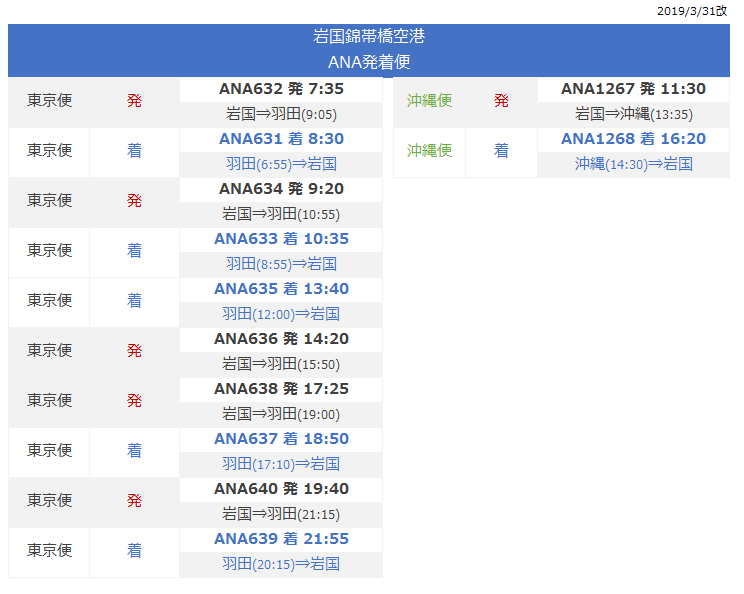Click the ANA632 departure 7:35 flight
The height and width of the screenshot is (594, 744).
(x=280, y=89)
